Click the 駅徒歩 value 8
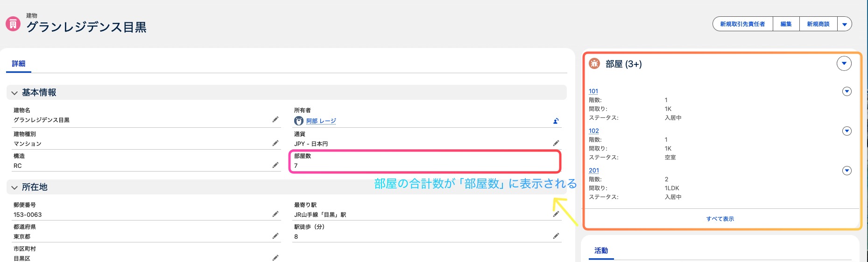Viewport: 868px width, 262px height. pos(296,236)
